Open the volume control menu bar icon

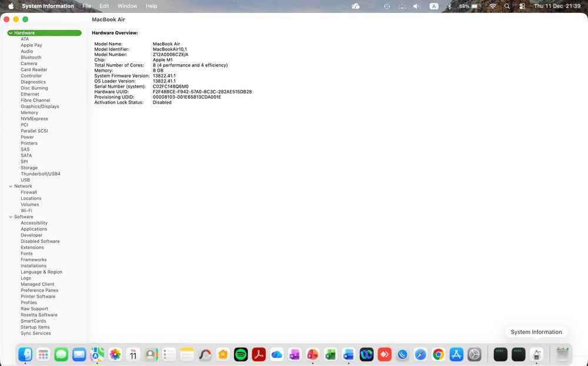[417, 6]
